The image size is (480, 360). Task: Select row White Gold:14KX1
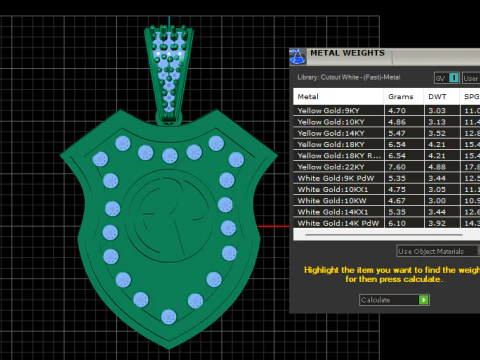(x=387, y=212)
